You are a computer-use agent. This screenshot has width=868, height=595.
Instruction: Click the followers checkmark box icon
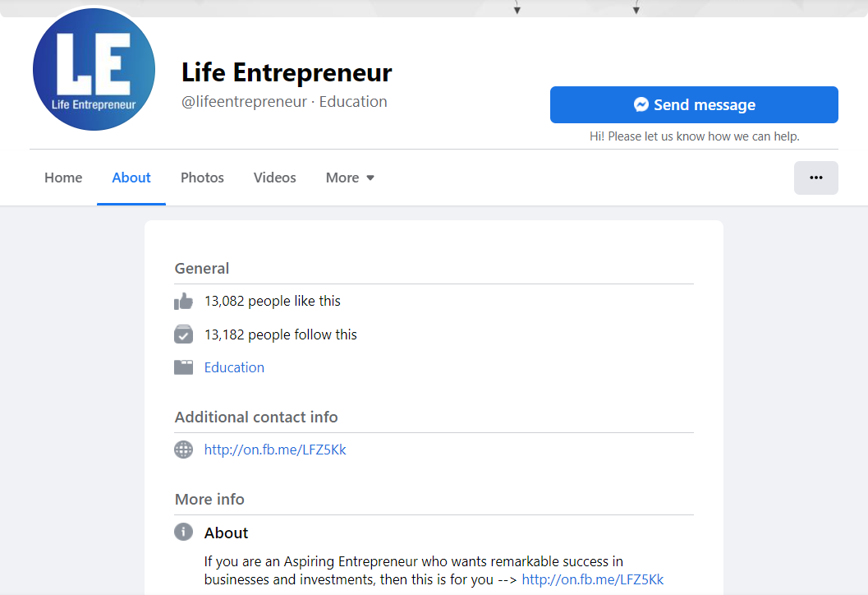coord(183,334)
